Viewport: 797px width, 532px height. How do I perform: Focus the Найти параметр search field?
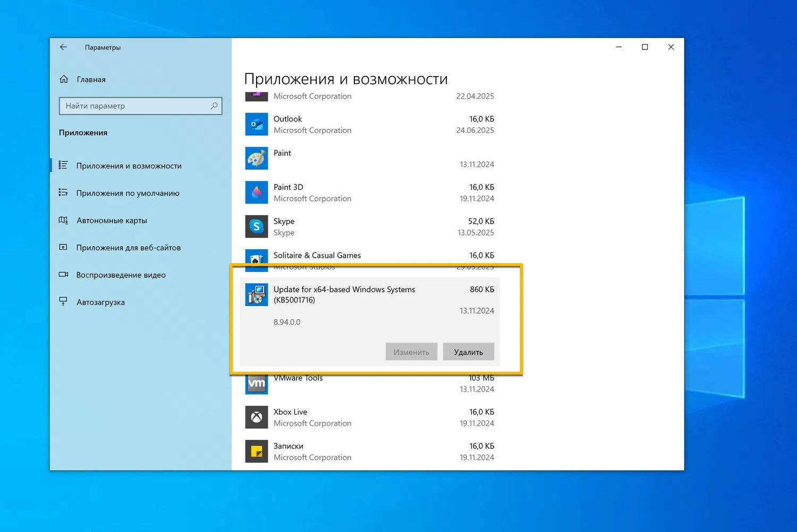tap(140, 106)
